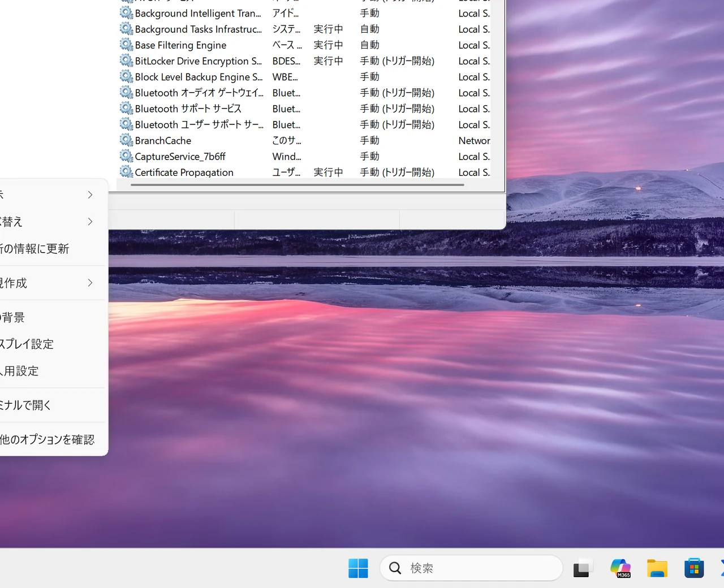Open Task View from the taskbar
This screenshot has width=724, height=588.
point(582,568)
